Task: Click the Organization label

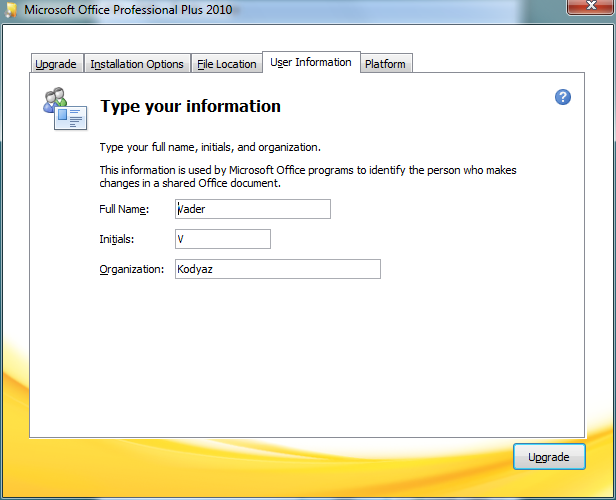Action: pyautogui.click(x=132, y=269)
